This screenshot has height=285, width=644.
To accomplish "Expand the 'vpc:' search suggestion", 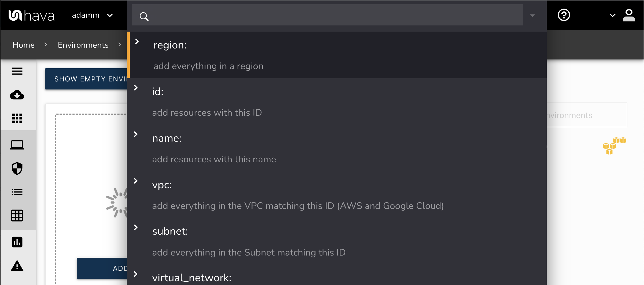I will (x=136, y=181).
